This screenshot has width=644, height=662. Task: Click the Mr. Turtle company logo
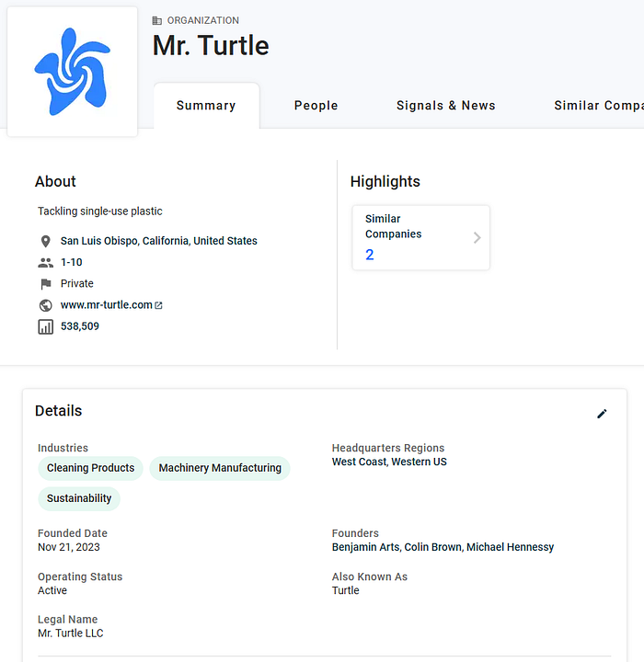tap(73, 72)
